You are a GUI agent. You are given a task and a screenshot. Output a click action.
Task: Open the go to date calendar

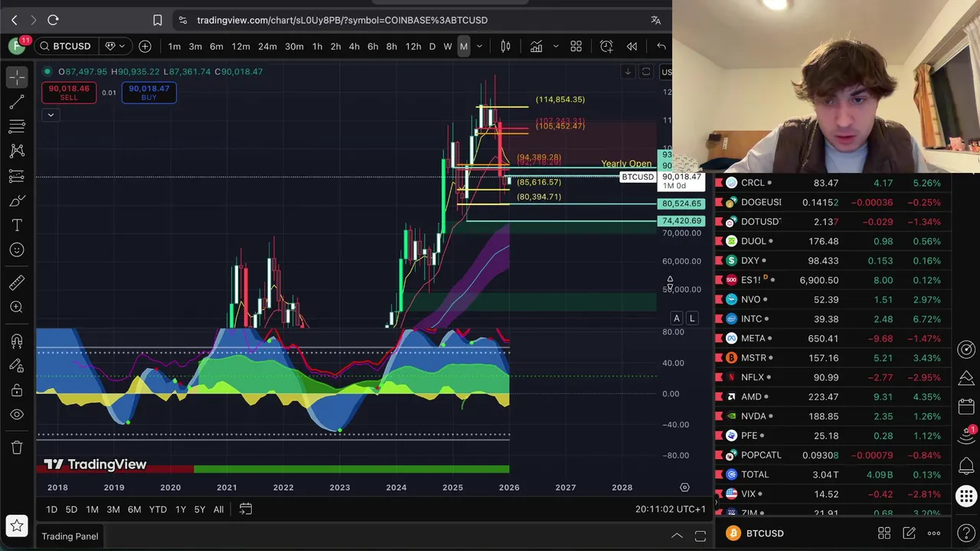click(246, 510)
